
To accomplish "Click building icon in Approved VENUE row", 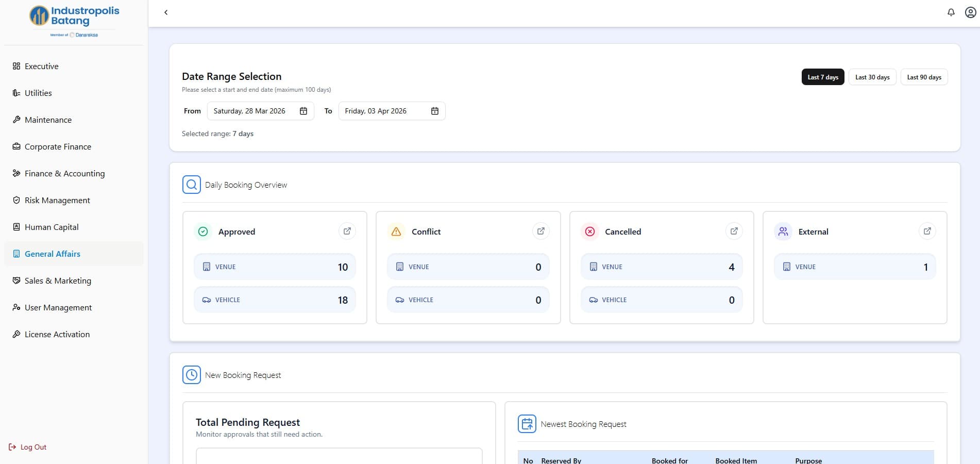I will click(207, 267).
